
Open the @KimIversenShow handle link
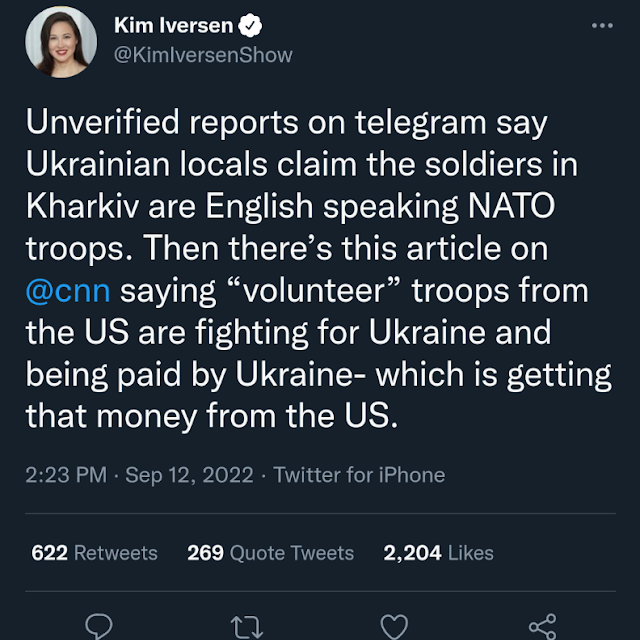(x=204, y=54)
